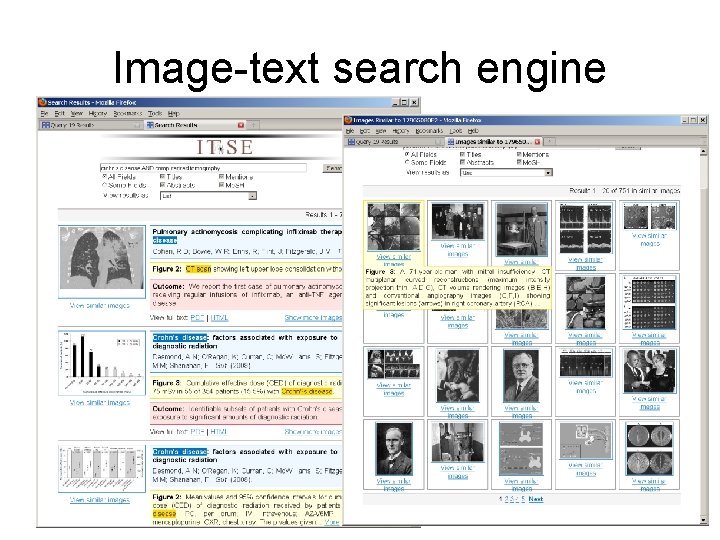The width and height of the screenshot is (720, 540).
Task: Open thumbnail of group of men in coats
Action: pyautogui.click(x=457, y=221)
